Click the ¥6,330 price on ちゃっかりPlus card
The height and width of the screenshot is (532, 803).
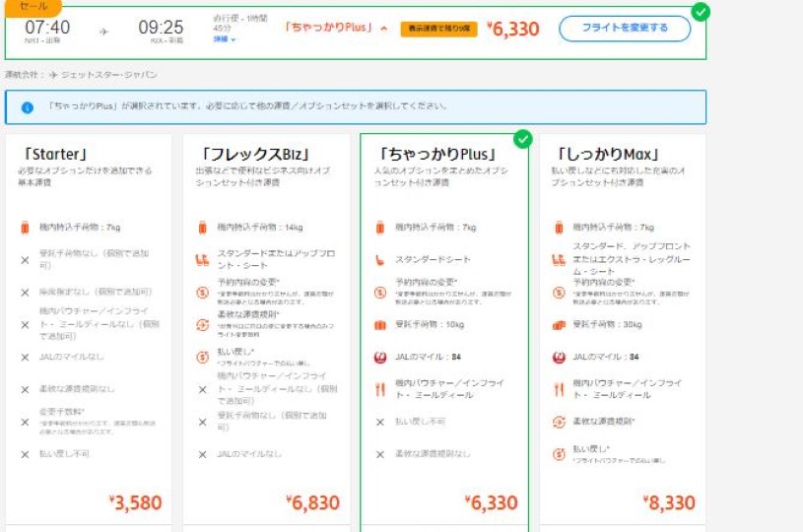[x=491, y=502]
